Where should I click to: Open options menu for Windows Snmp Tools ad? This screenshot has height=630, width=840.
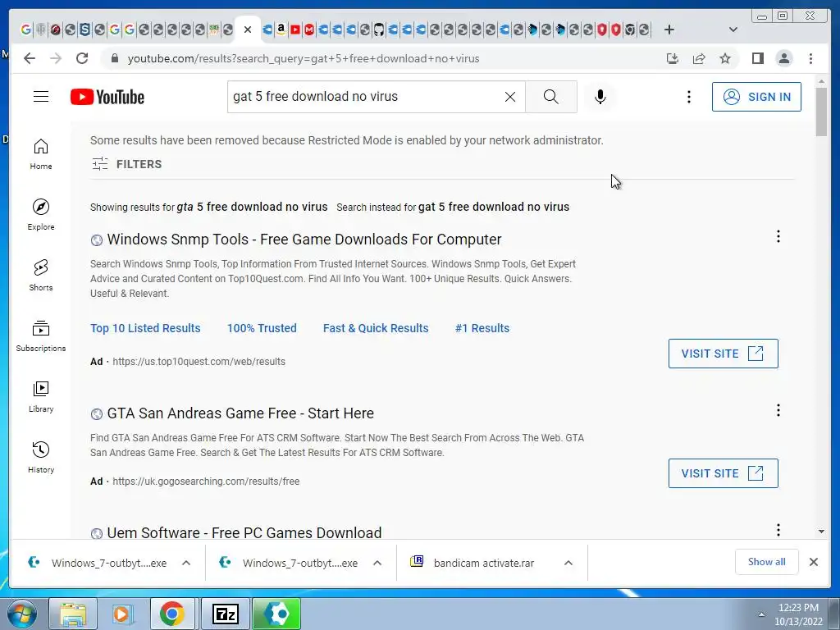point(778,236)
